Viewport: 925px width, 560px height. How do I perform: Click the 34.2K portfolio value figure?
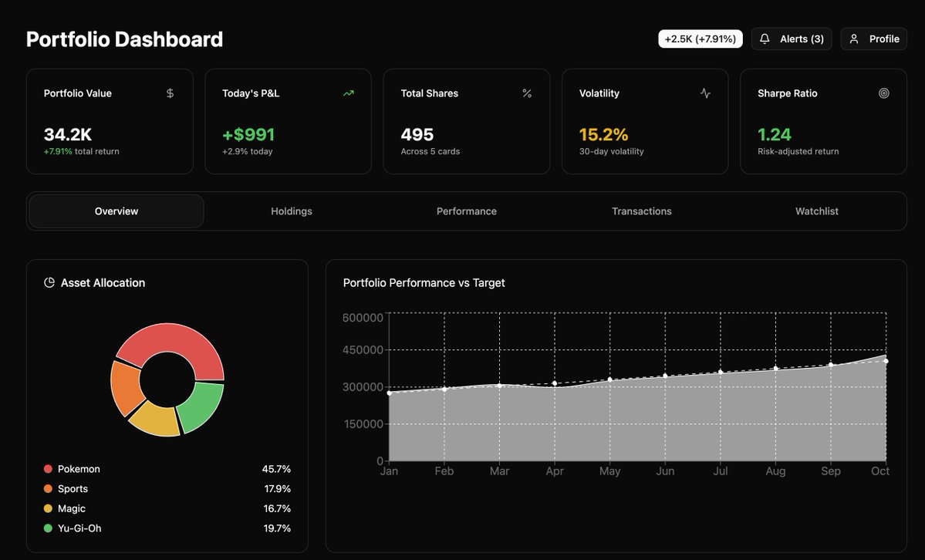coord(68,134)
